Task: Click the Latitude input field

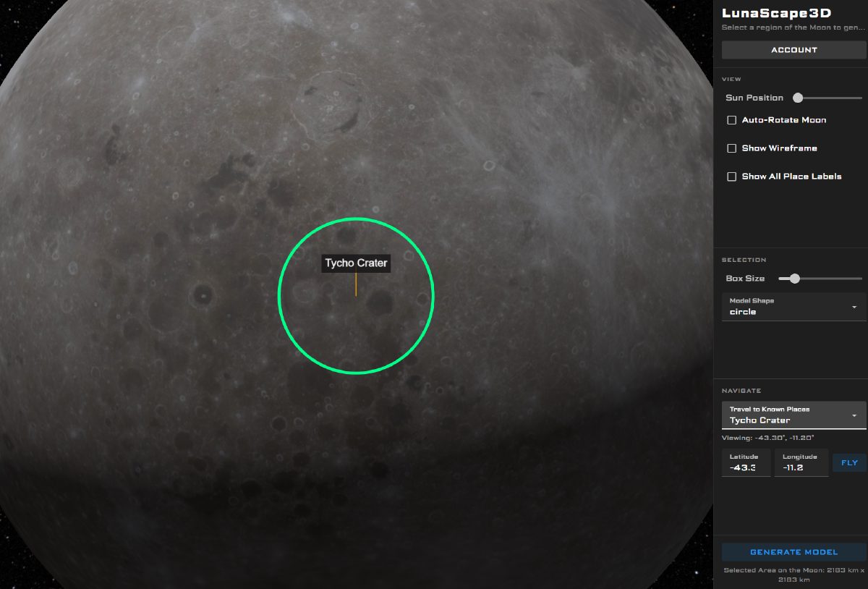Action: (x=746, y=463)
